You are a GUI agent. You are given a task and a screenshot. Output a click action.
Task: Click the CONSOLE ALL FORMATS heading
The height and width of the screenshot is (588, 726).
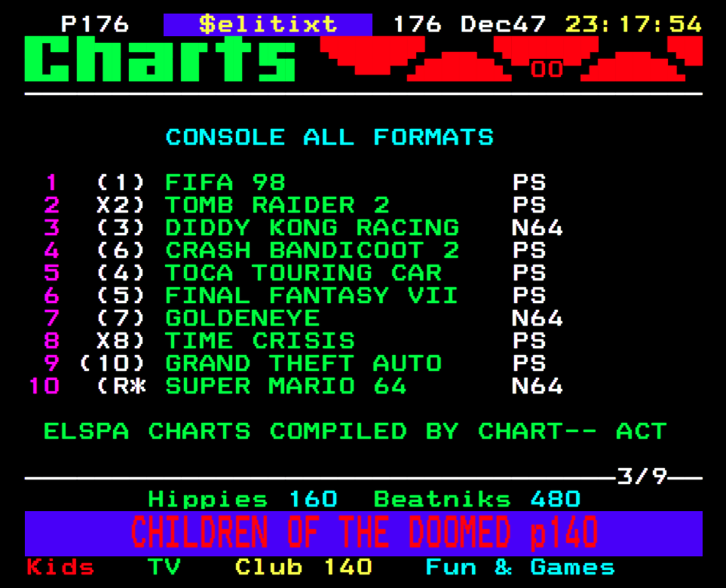(x=329, y=137)
